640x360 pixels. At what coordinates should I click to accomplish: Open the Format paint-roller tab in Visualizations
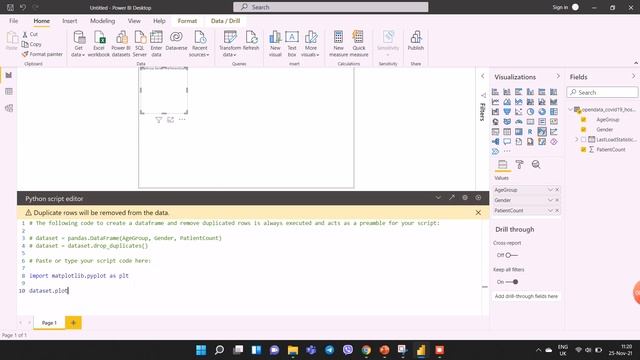pos(519,164)
